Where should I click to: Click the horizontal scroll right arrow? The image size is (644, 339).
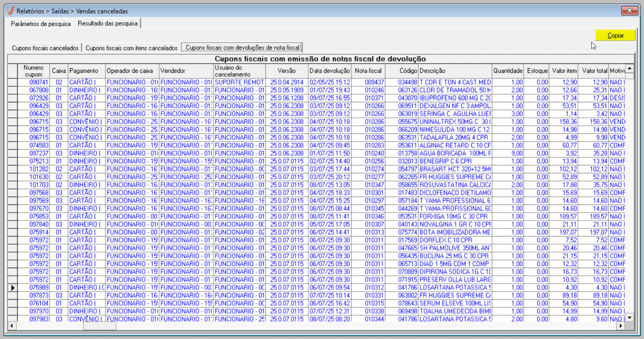click(x=621, y=326)
